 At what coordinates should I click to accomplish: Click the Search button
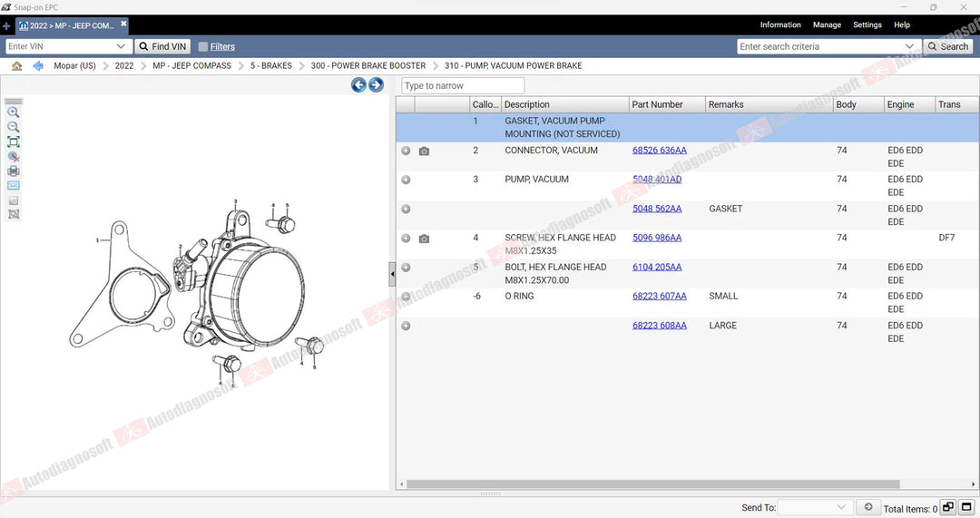pyautogui.click(x=947, y=46)
